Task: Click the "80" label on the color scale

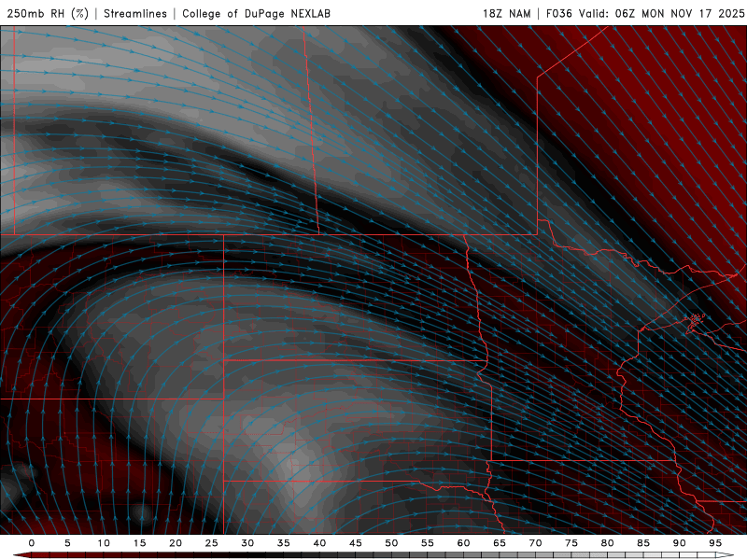Action: (607, 543)
